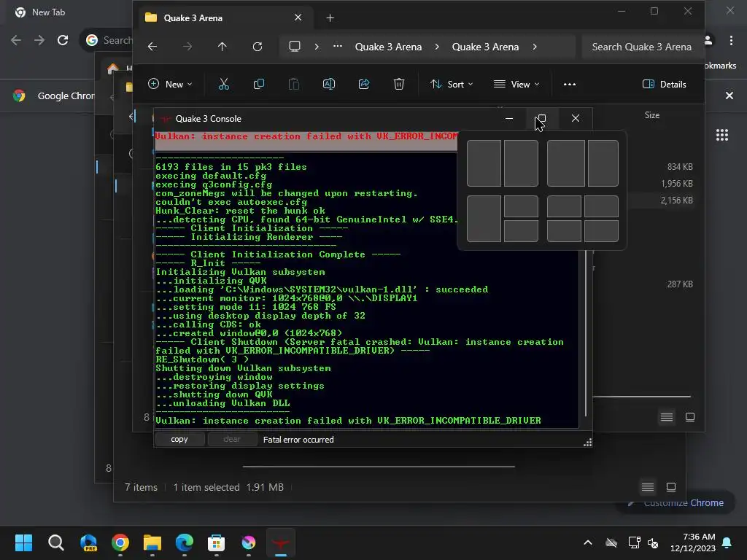
Task: Expand chevron after first Quake 3 Arena breadcrumb
Action: (x=437, y=47)
